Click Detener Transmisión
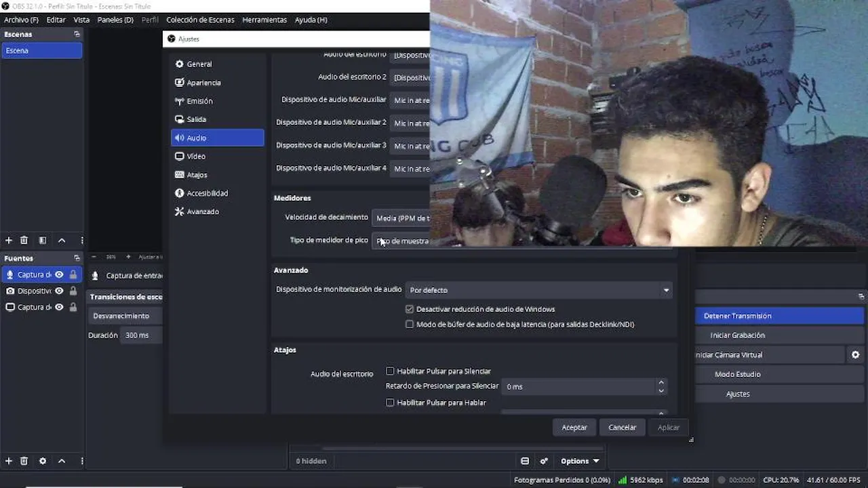 point(779,316)
